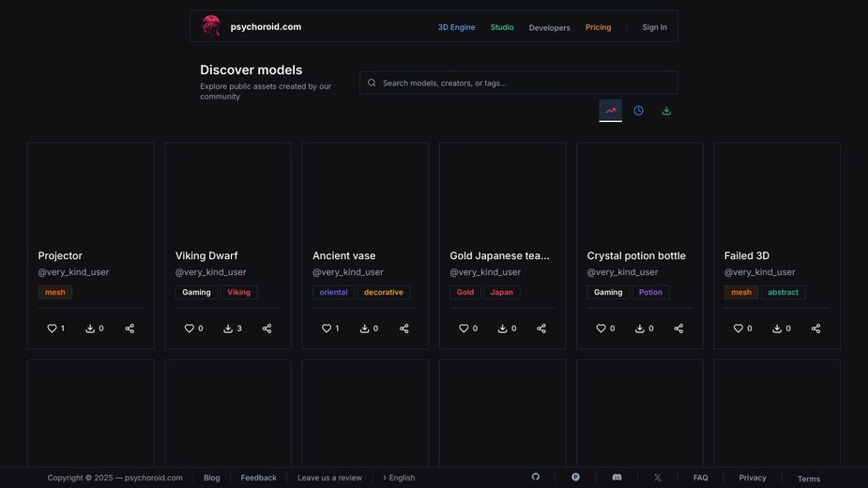868x488 pixels.
Task: Open the GitHub link in footer
Action: tap(536, 477)
